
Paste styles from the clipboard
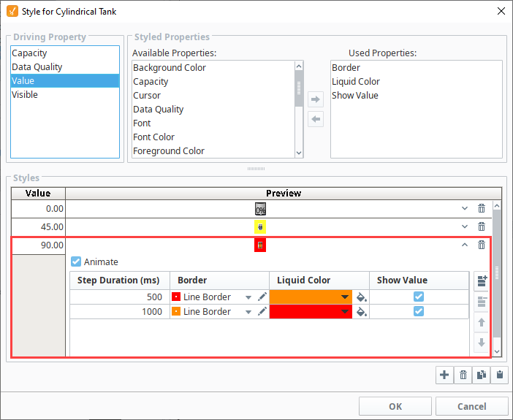click(500, 375)
